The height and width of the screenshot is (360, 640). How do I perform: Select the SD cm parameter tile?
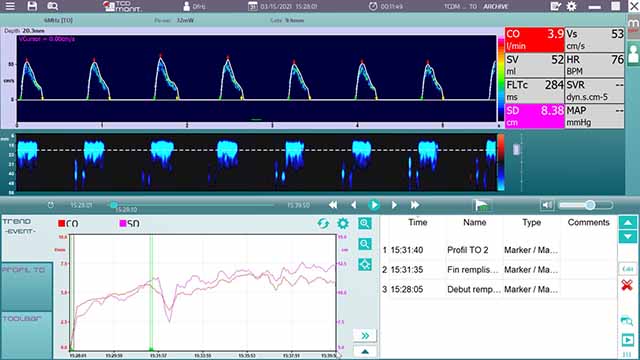[535, 116]
